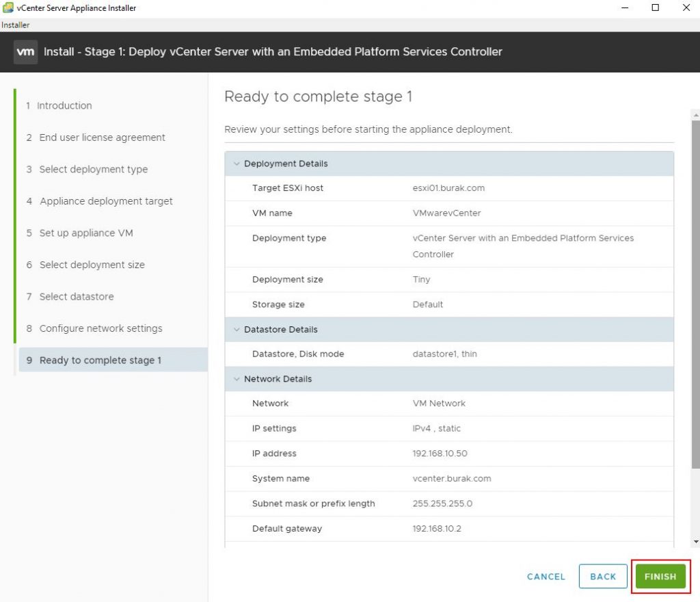This screenshot has width=700, height=602.
Task: Go to step 4 Appliance deployment target
Action: pos(100,201)
